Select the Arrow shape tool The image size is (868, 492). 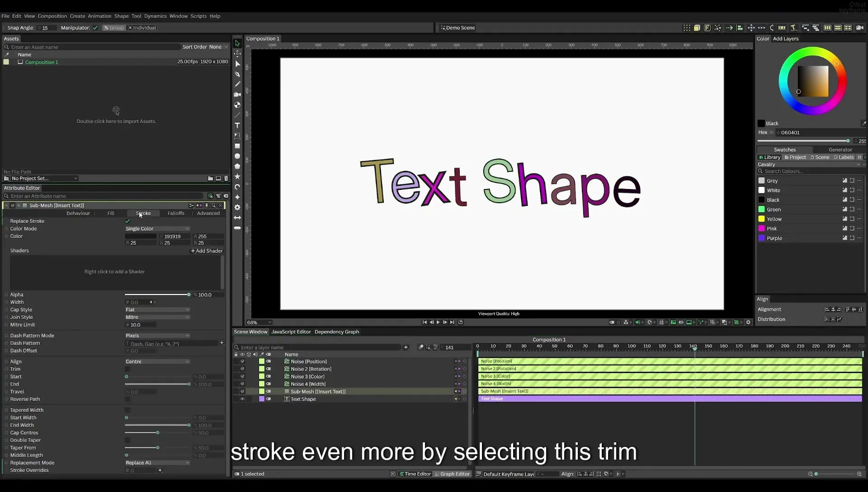click(x=237, y=218)
